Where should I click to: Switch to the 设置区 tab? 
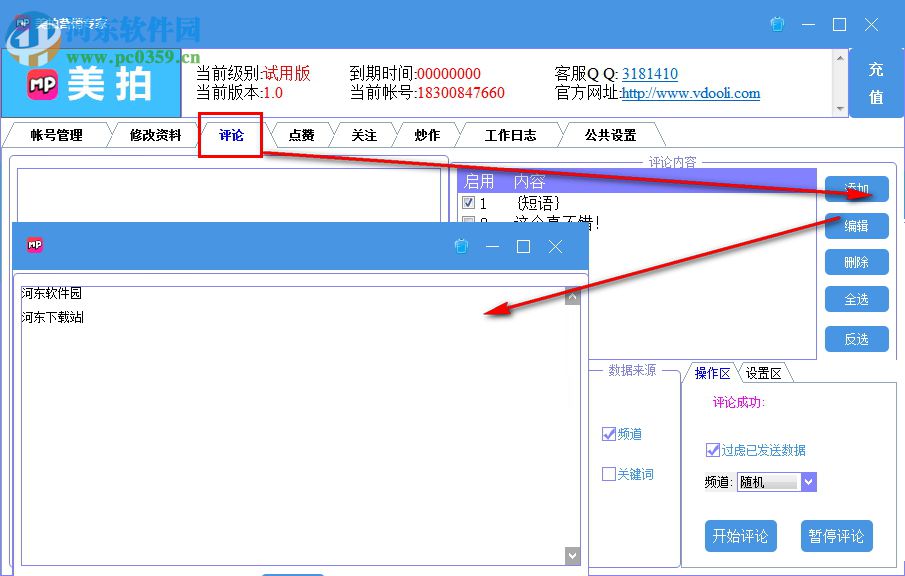coord(766,371)
